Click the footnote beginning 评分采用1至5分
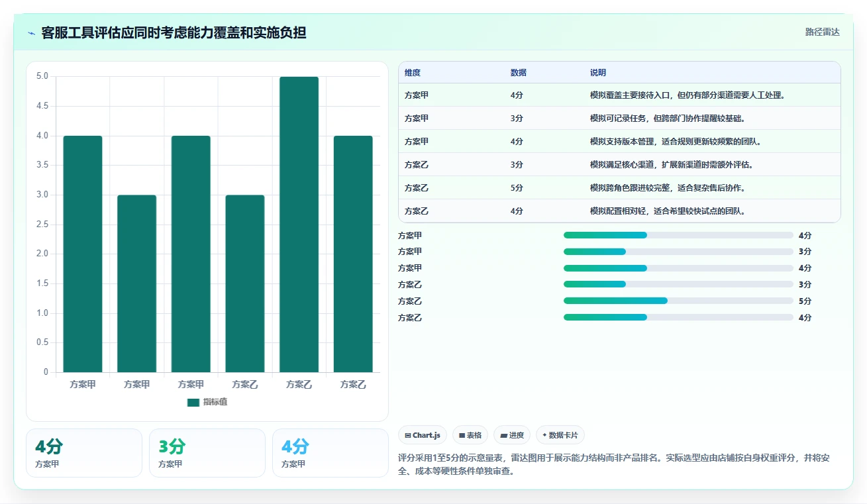 pos(619,464)
